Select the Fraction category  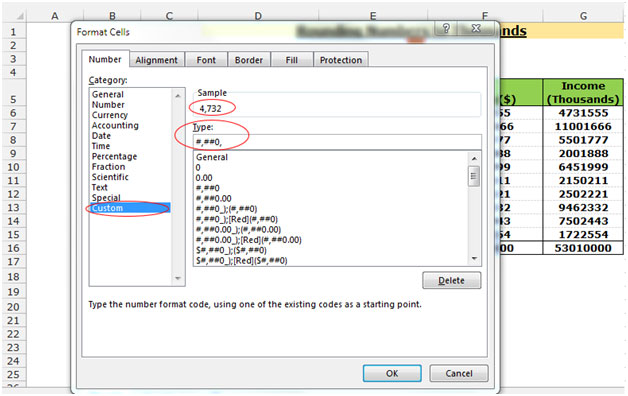(x=108, y=167)
